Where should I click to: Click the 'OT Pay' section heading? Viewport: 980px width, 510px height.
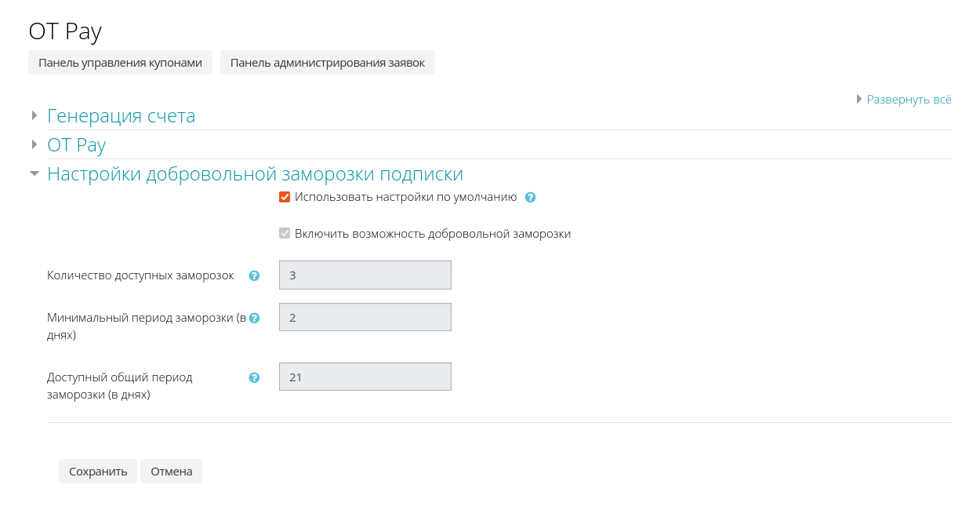[76, 144]
